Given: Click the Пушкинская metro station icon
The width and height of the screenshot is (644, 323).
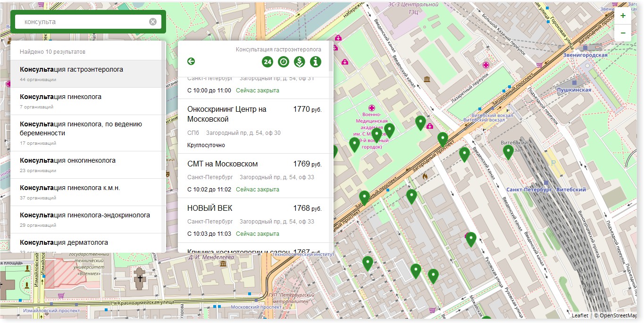Looking at the screenshot, I should click(x=574, y=82).
